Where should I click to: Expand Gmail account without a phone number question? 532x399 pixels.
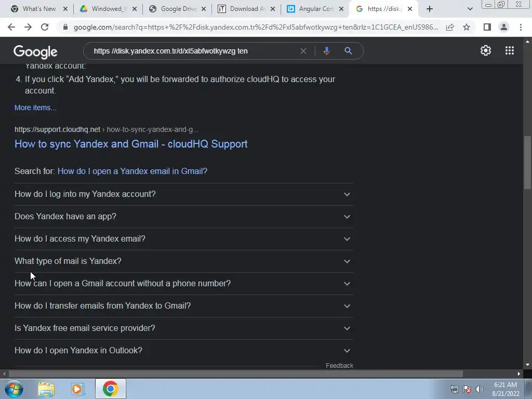(x=183, y=284)
